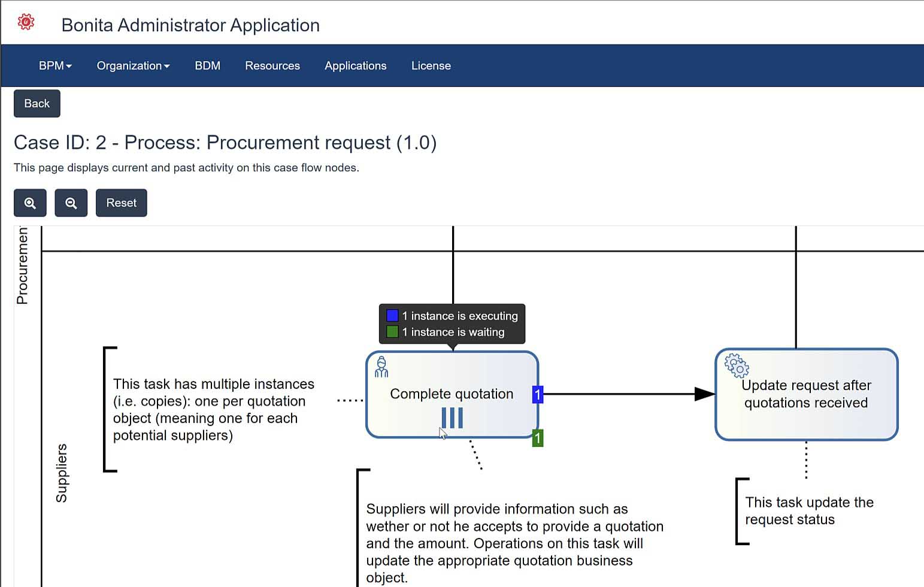924x587 pixels.
Task: Click the green waiting counter badge
Action: pyautogui.click(x=538, y=438)
